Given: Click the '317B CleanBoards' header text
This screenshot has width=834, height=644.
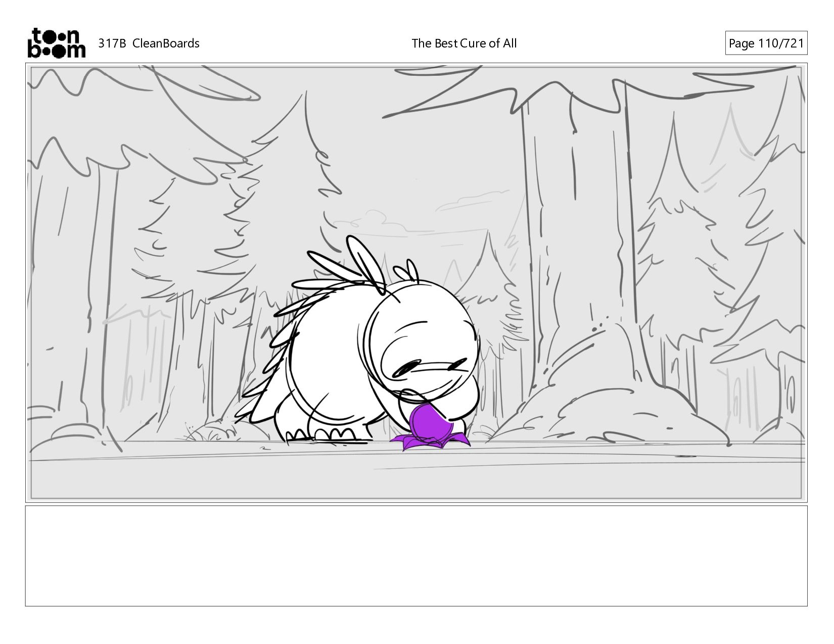Looking at the screenshot, I should (149, 43).
